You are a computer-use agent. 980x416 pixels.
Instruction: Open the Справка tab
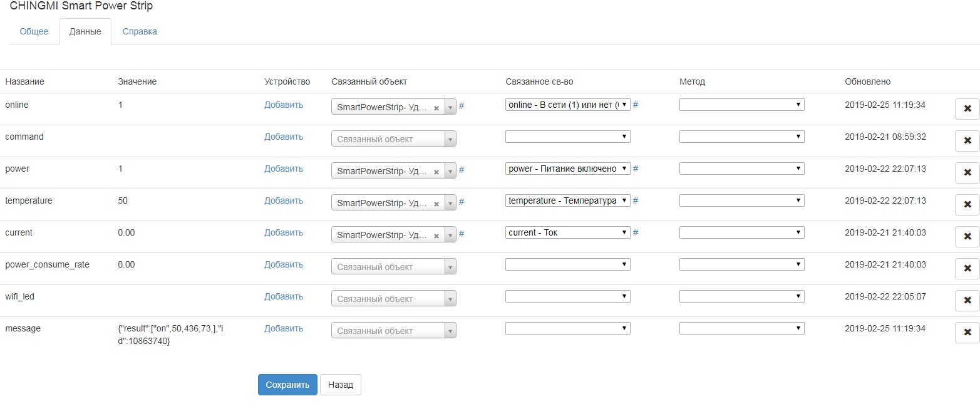pos(140,31)
